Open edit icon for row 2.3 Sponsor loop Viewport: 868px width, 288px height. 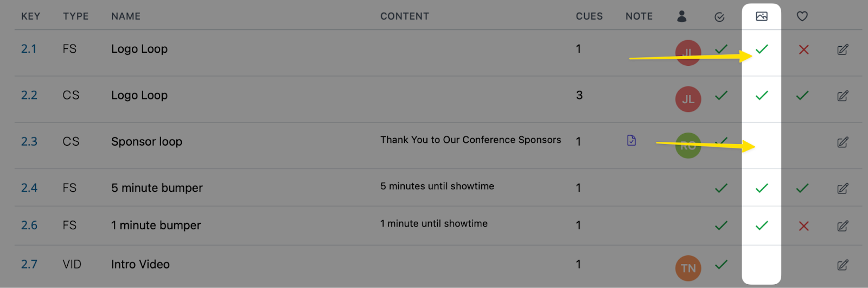pos(843,142)
